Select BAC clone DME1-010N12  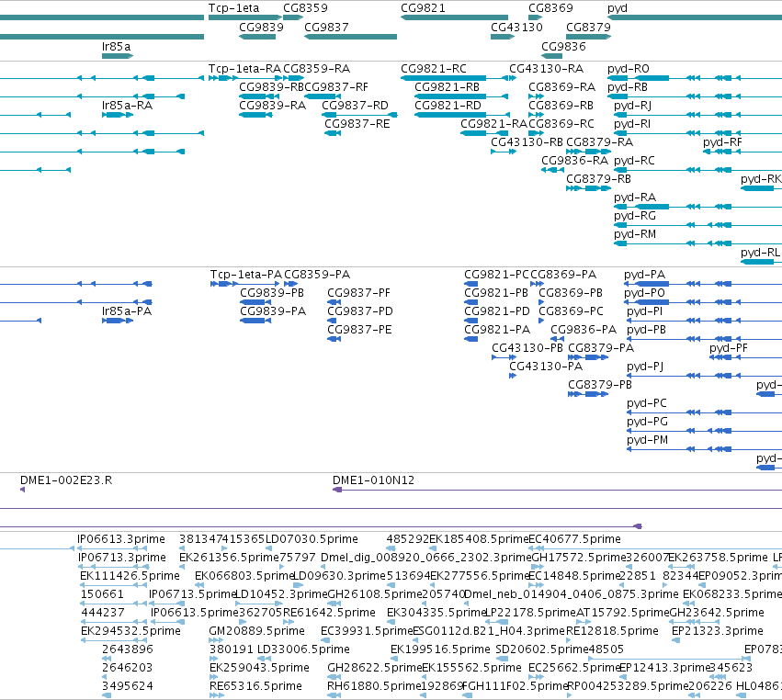click(374, 480)
